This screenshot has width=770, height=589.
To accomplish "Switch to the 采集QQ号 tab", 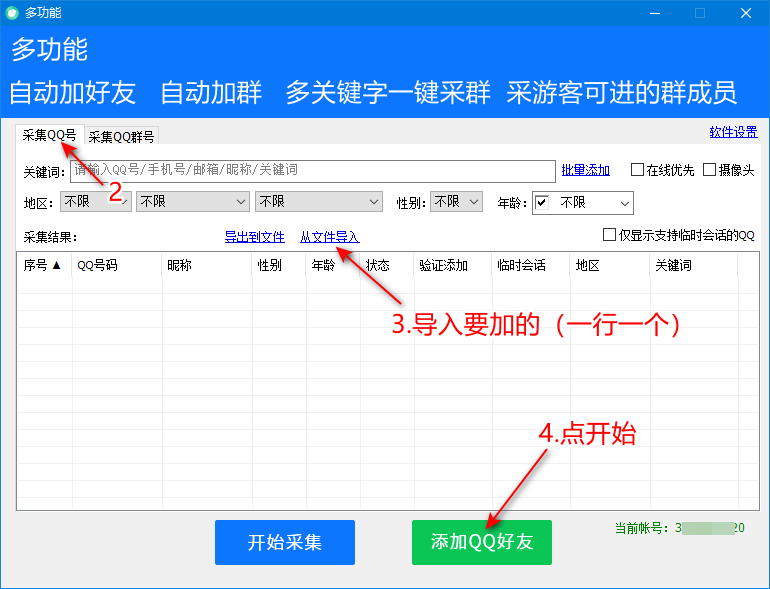I will pyautogui.click(x=49, y=135).
